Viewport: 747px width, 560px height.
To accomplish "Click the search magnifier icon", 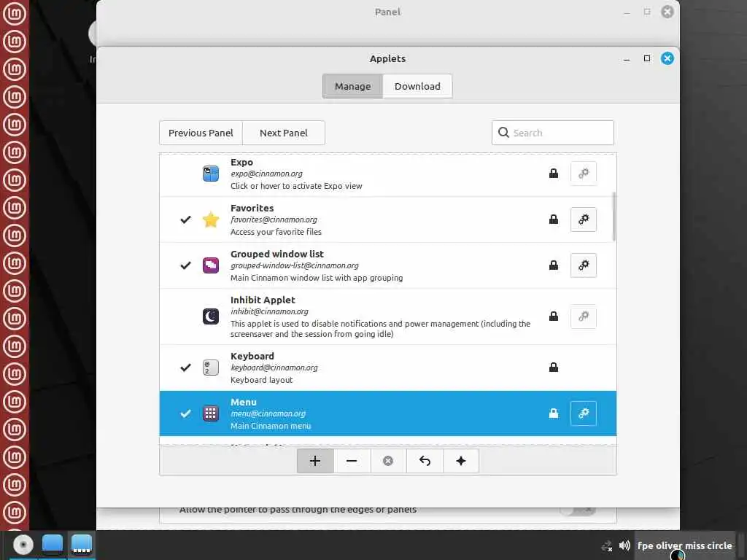I will (x=503, y=133).
